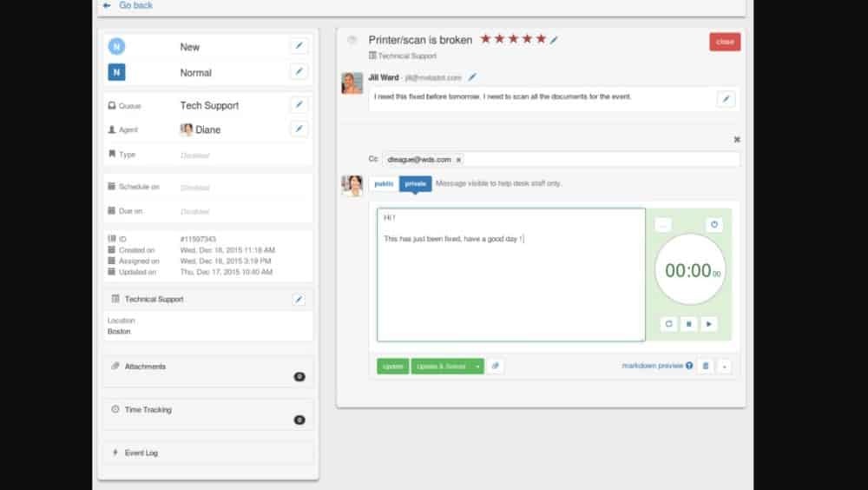This screenshot has height=490, width=868.
Task: Edit the New status with pencil icon
Action: [x=299, y=47]
